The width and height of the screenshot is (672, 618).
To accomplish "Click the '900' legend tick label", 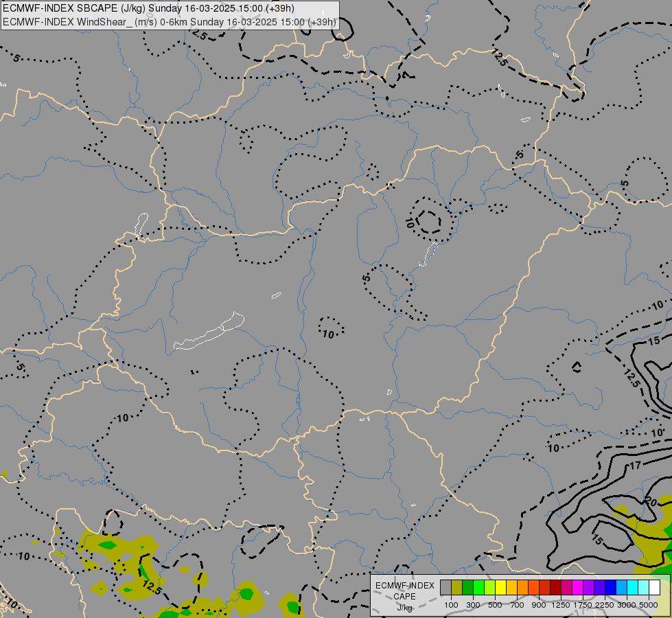I will pos(539,605).
